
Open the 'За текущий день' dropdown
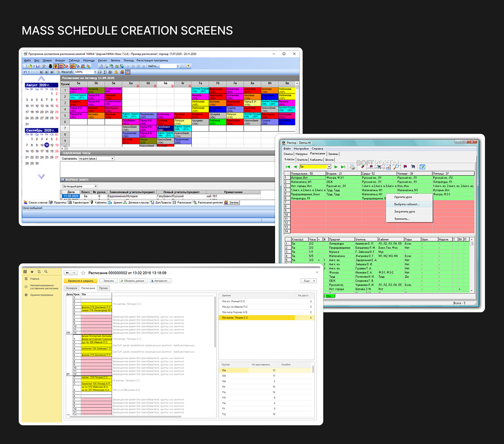pyautogui.click(x=79, y=186)
